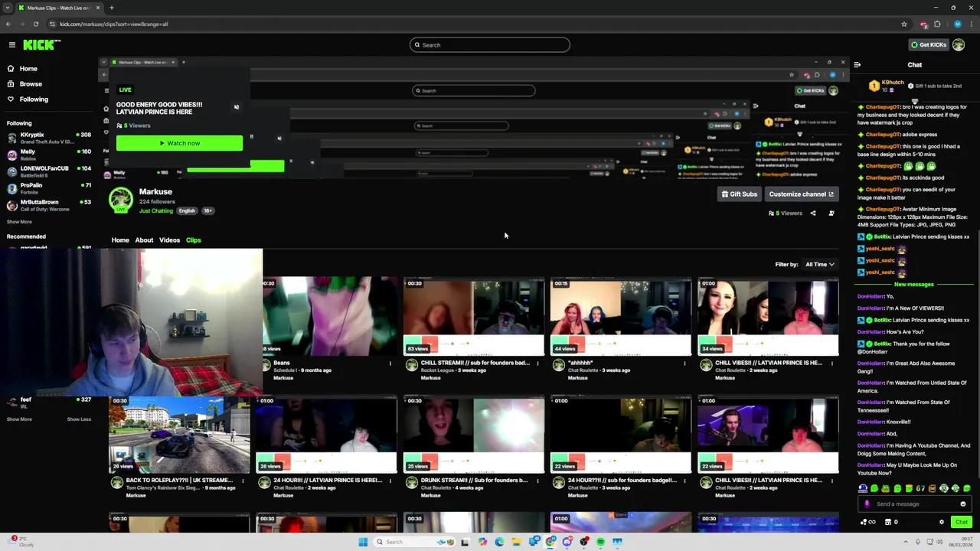The image size is (980, 551).
Task: Click the green Chat send button
Action: (962, 522)
